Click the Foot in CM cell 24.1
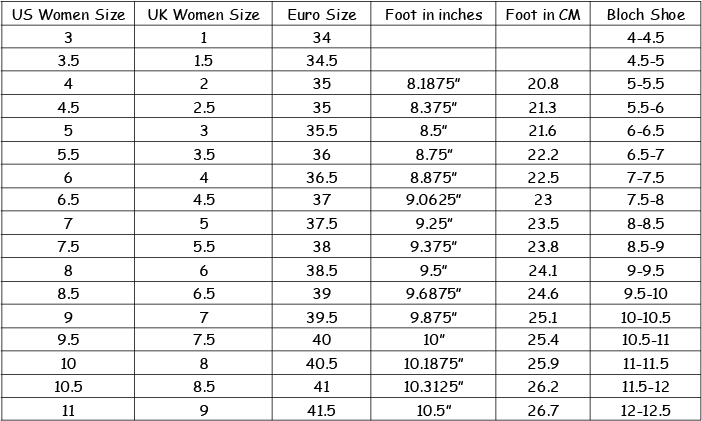Screen dimensions: 702x421 click(543, 270)
